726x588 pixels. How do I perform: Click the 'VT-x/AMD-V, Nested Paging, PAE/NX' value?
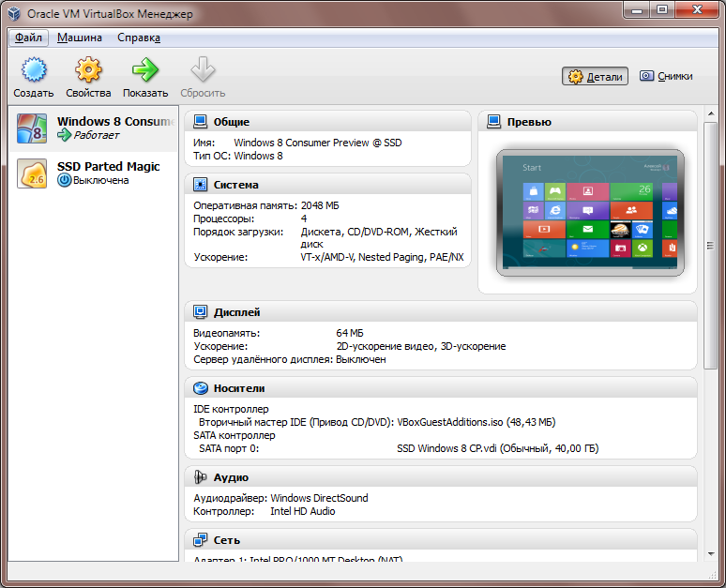[382, 257]
